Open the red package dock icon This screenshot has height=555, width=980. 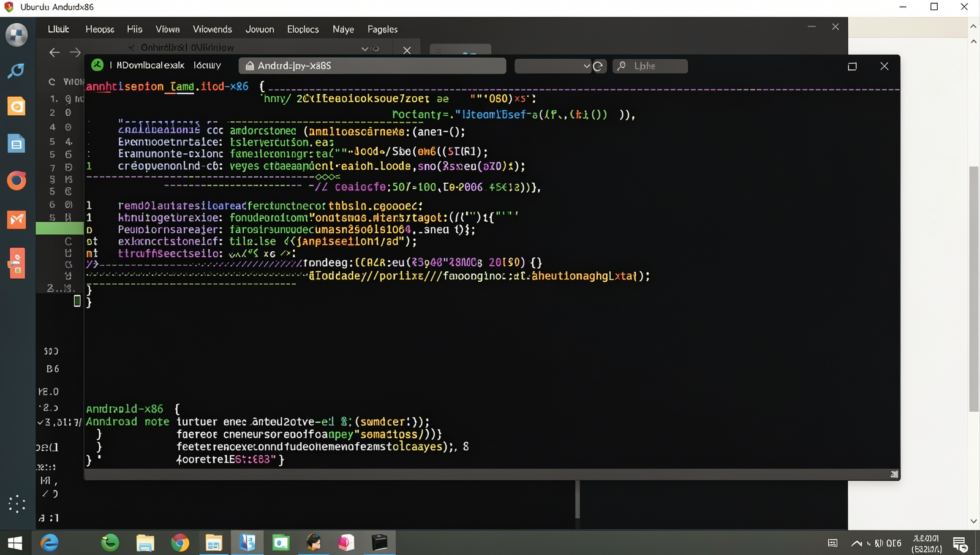[17, 263]
